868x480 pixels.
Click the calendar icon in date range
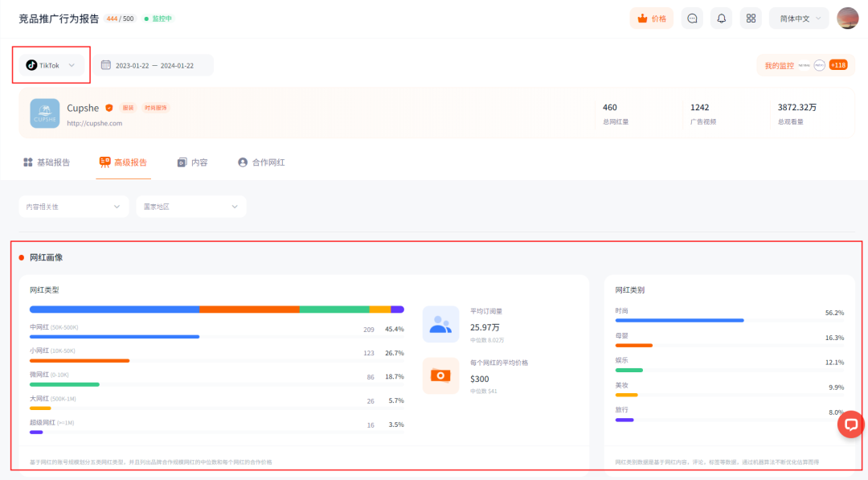tap(105, 65)
